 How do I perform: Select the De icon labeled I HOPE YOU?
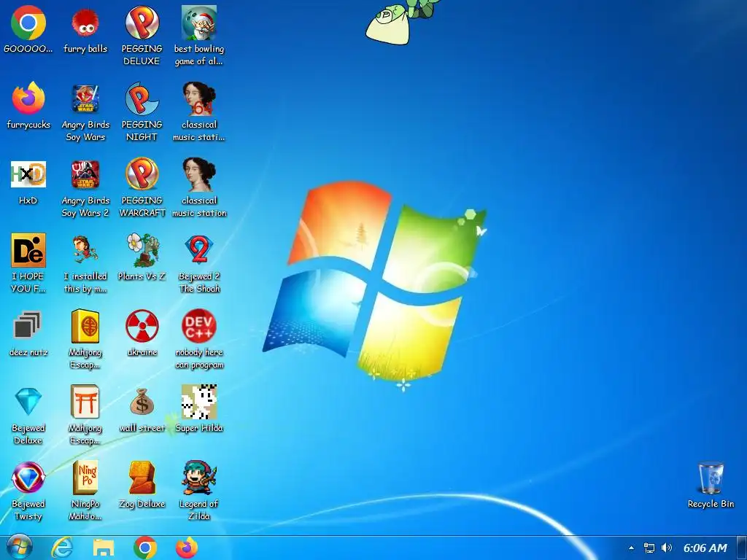coord(28,250)
